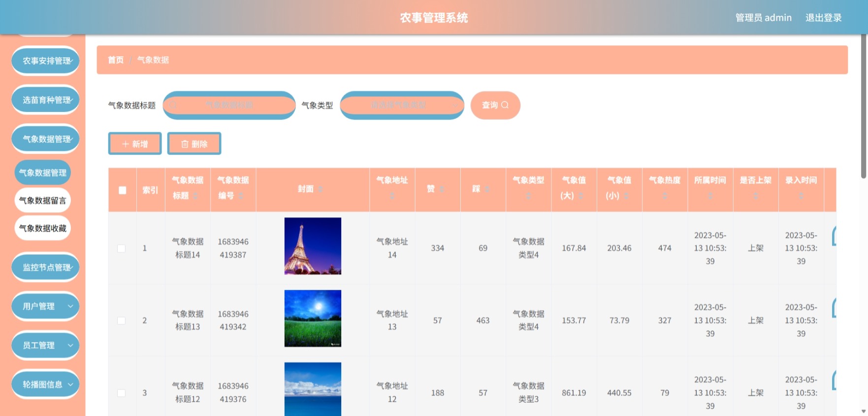
Task: Expand 员工管理 sidebar menu
Action: [45, 345]
